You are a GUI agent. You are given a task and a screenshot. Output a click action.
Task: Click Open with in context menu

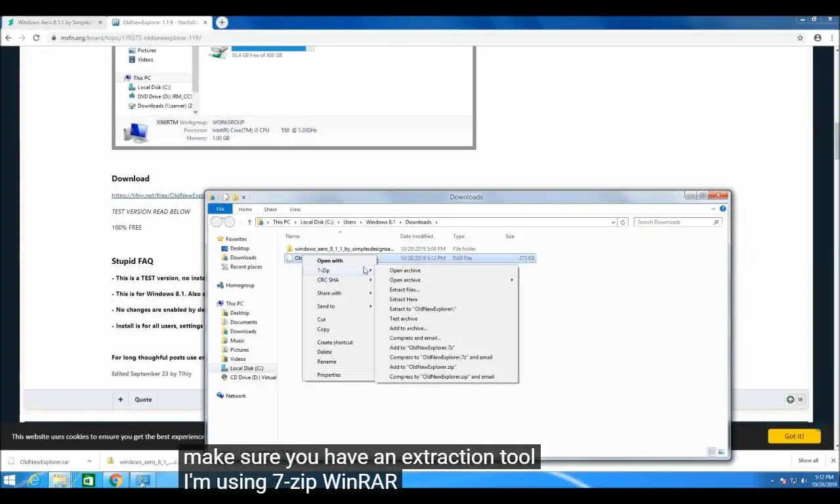[x=330, y=261]
